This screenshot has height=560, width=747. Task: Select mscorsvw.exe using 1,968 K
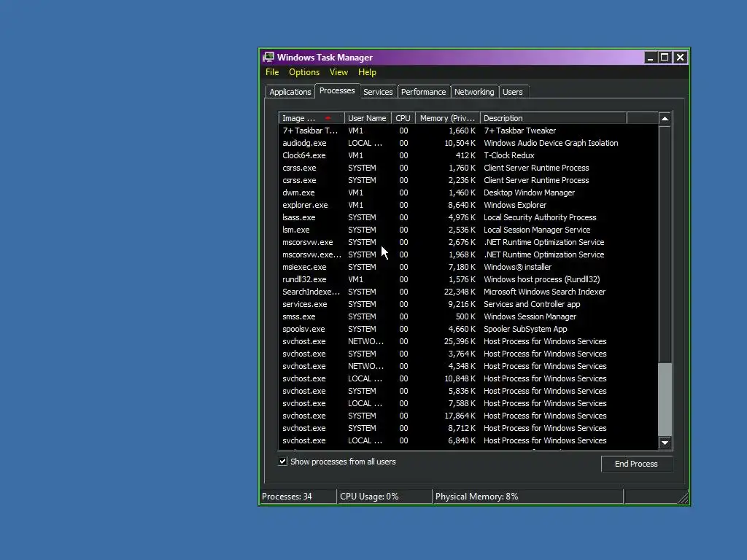(468, 254)
